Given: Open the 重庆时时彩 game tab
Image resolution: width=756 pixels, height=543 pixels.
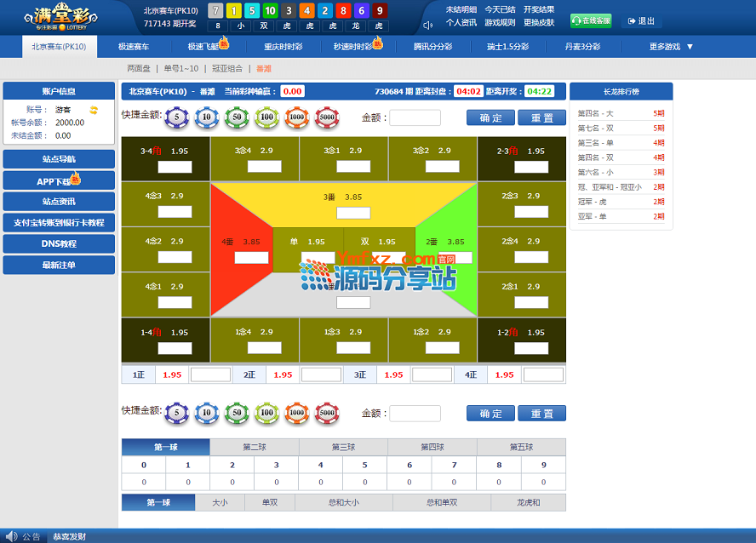Looking at the screenshot, I should tap(283, 47).
